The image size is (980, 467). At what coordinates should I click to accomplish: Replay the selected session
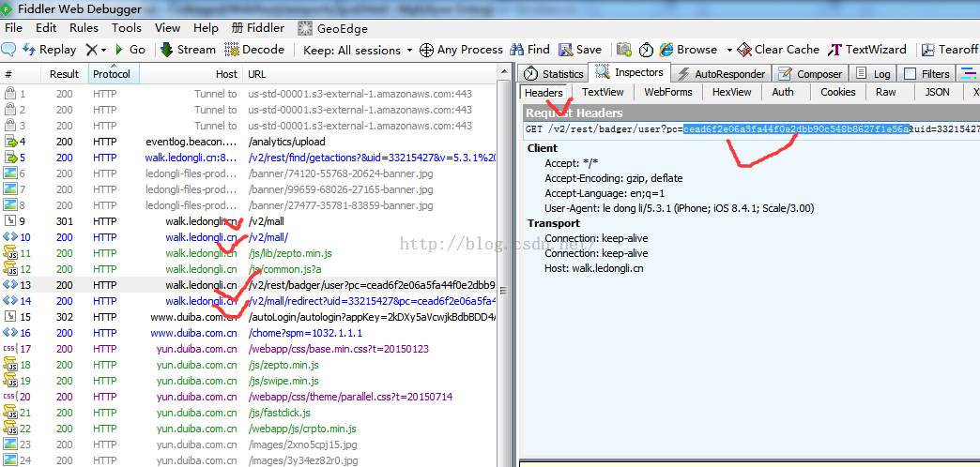point(50,50)
